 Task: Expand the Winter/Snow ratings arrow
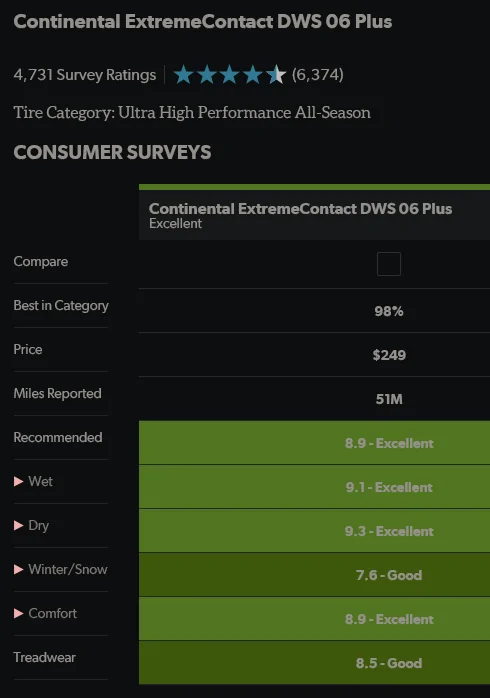click(x=19, y=569)
